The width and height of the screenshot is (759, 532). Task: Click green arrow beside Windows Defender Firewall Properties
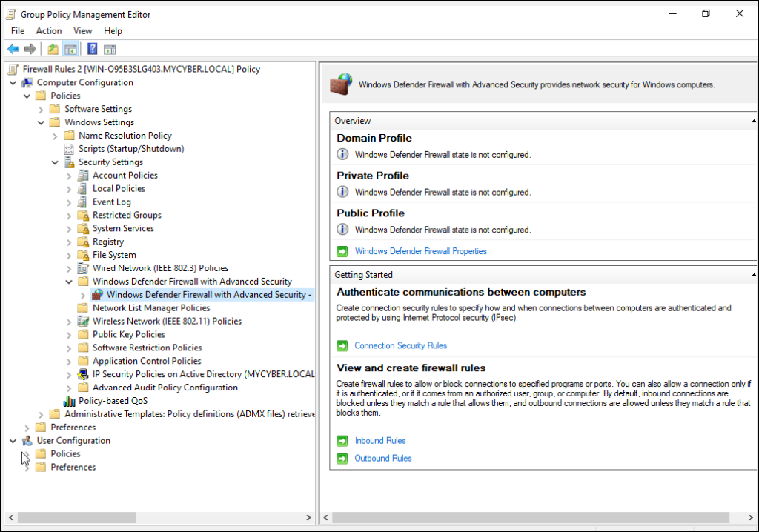pos(342,251)
